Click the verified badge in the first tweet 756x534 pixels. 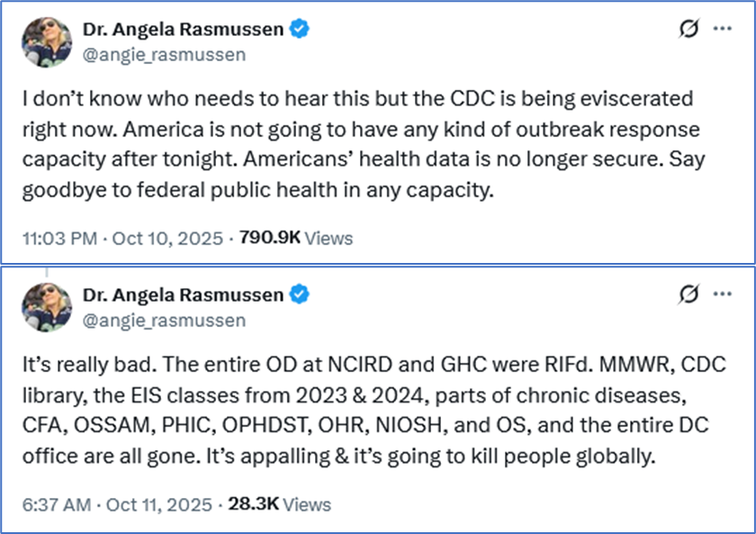pyautogui.click(x=301, y=29)
